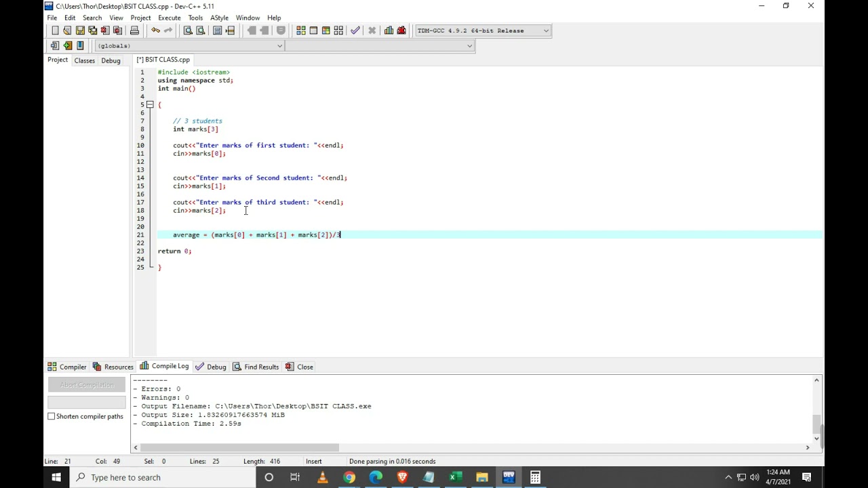The width and height of the screenshot is (868, 488).
Task: Click the purple checkmark toolbar icon
Action: point(355,30)
